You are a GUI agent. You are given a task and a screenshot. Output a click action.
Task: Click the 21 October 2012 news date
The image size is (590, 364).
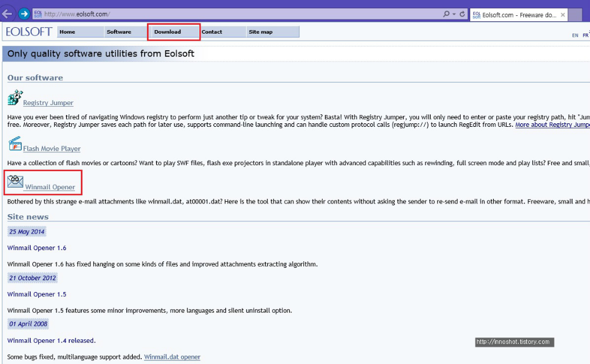32,278
